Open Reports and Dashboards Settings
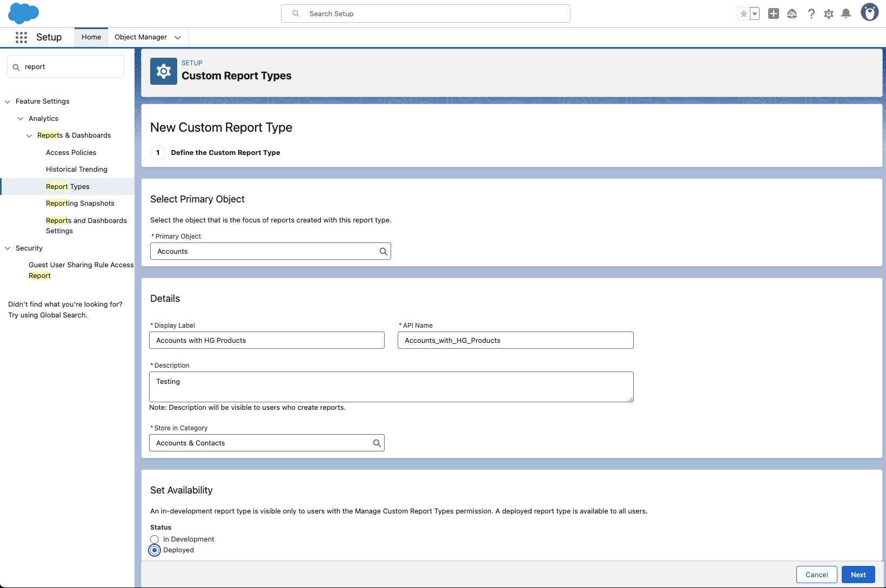Viewport: 886px width, 588px height. tap(86, 226)
